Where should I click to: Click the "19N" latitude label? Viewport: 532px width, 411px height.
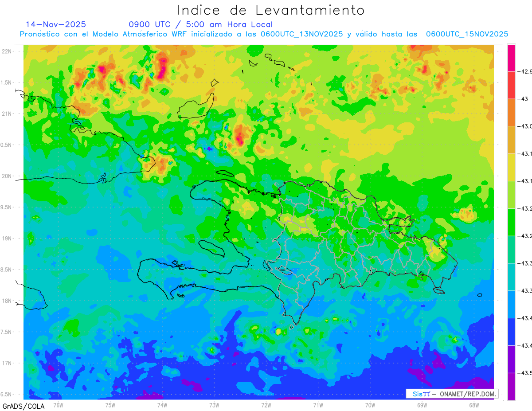(8, 239)
